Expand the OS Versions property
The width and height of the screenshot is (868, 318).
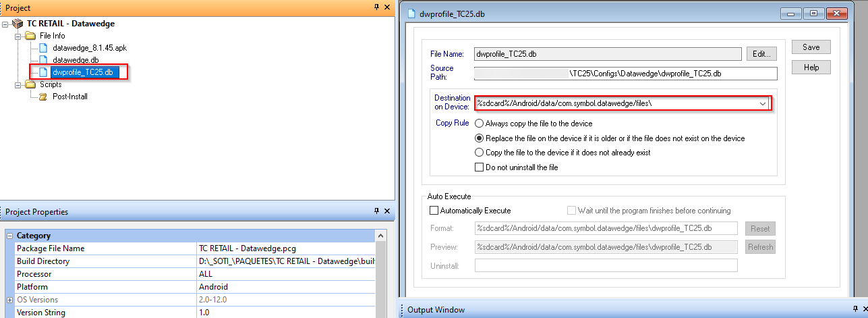(x=9, y=300)
